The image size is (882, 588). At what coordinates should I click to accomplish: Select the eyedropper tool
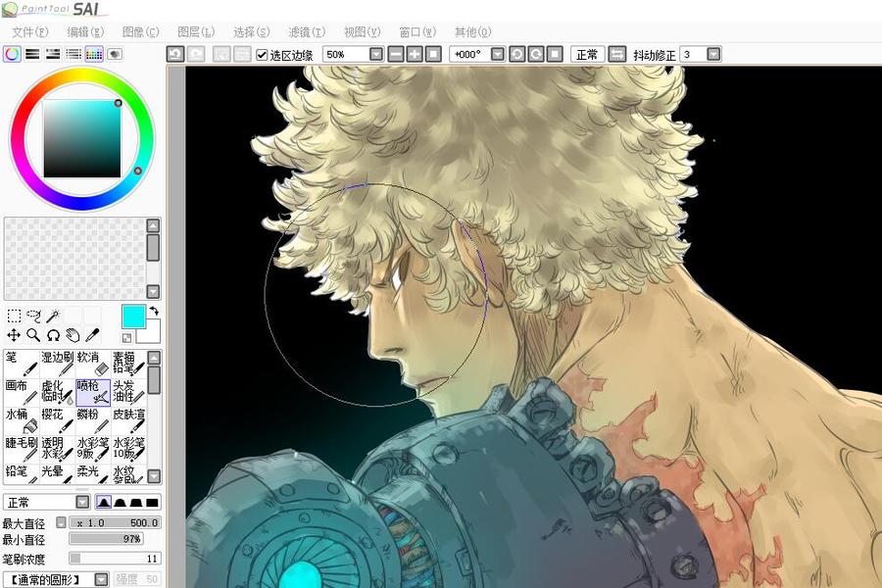point(92,335)
